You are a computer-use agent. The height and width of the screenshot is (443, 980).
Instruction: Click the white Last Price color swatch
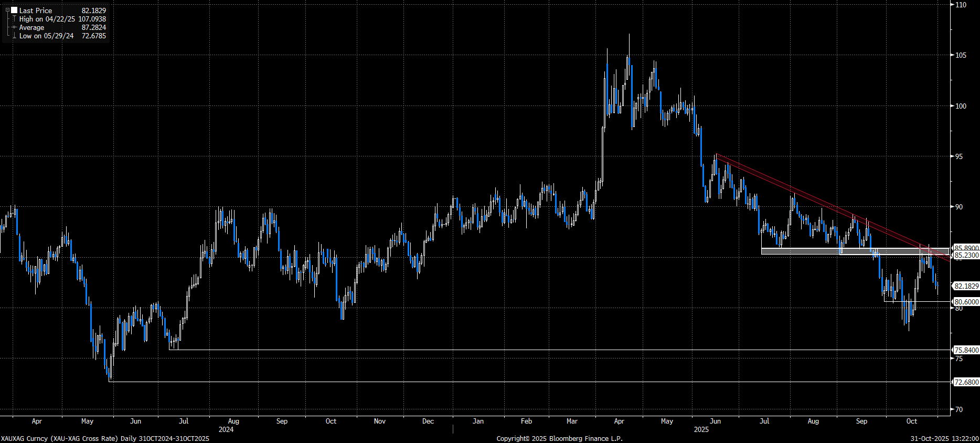coord(14,10)
